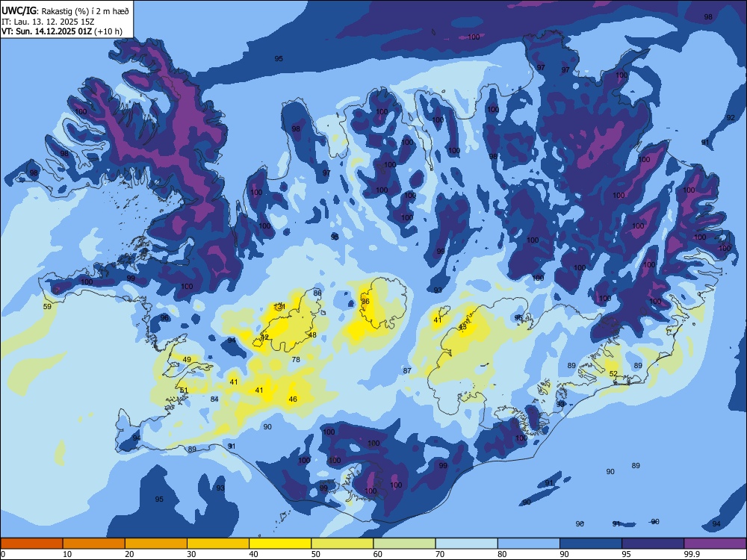
Task: Click the humidity value '51' on the map
Action: 184,391
